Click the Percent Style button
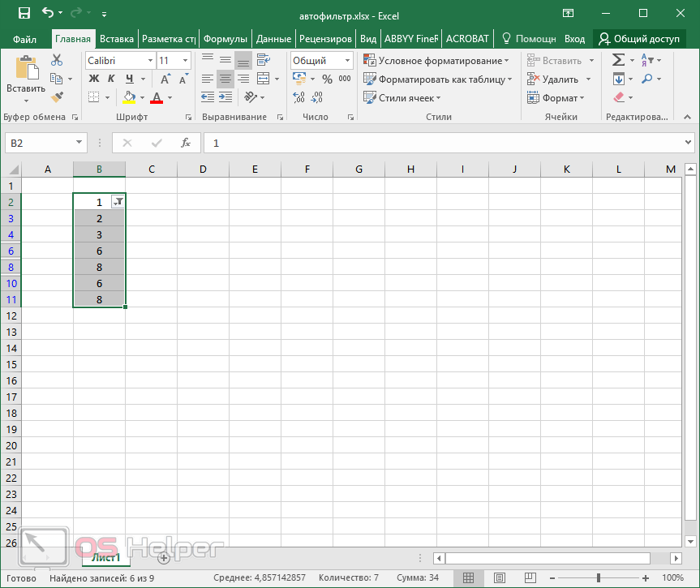 point(327,79)
